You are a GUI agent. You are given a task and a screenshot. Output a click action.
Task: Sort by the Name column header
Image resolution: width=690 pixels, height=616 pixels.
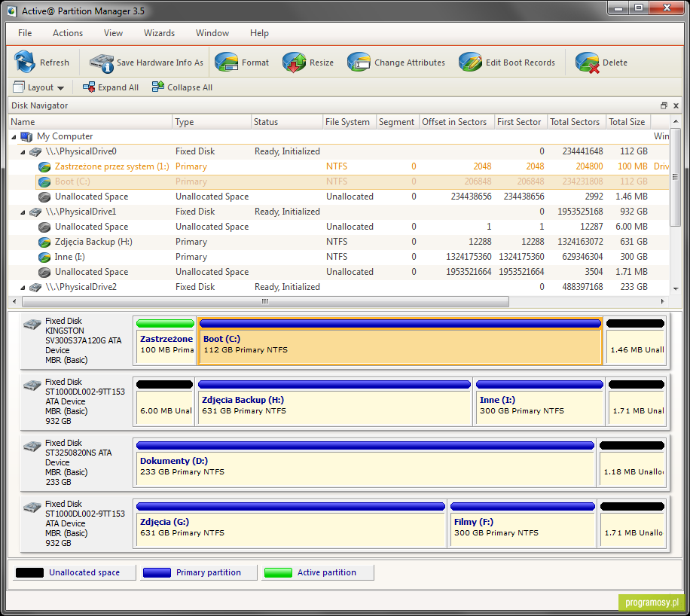(x=90, y=122)
